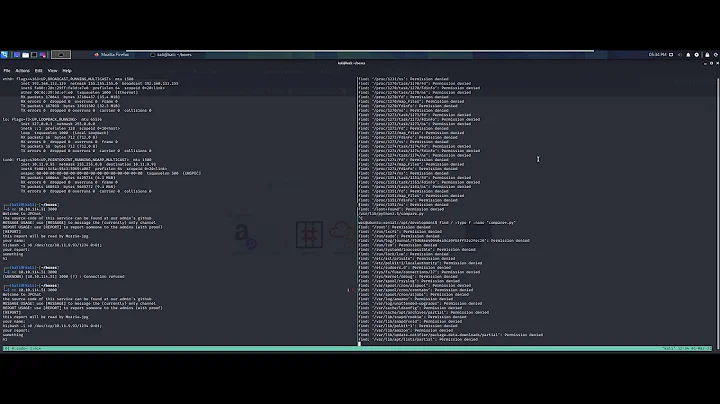Click the terminal's right-edge vertical scrollbar
Image resolution: width=720 pixels, height=404 pixels.
pos(717,211)
